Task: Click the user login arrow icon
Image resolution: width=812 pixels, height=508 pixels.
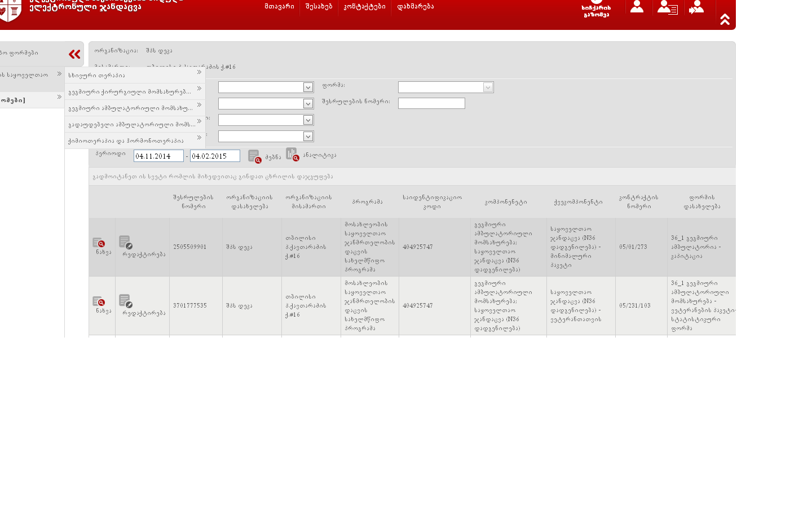Action: point(696,8)
